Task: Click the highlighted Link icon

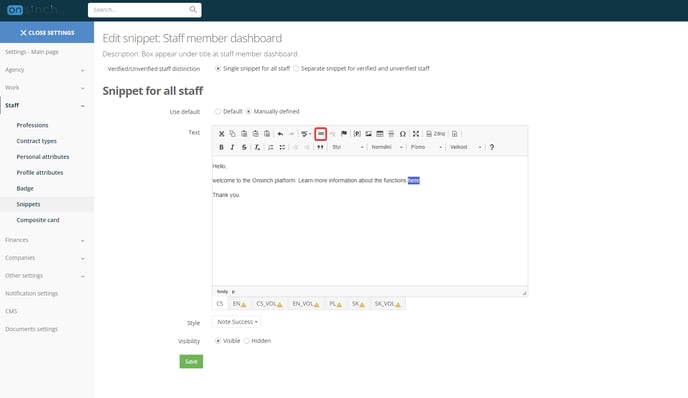Action: 321,134
